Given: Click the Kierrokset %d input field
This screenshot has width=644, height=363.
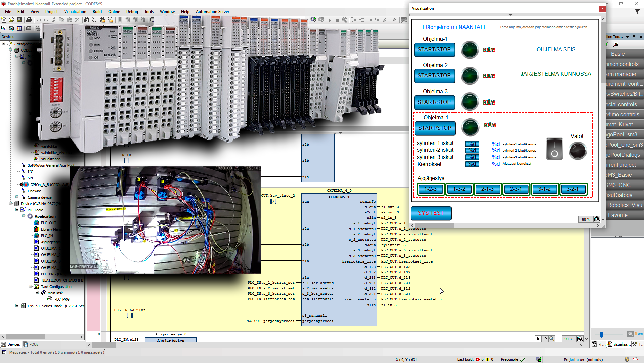Looking at the screenshot, I should pos(472,164).
